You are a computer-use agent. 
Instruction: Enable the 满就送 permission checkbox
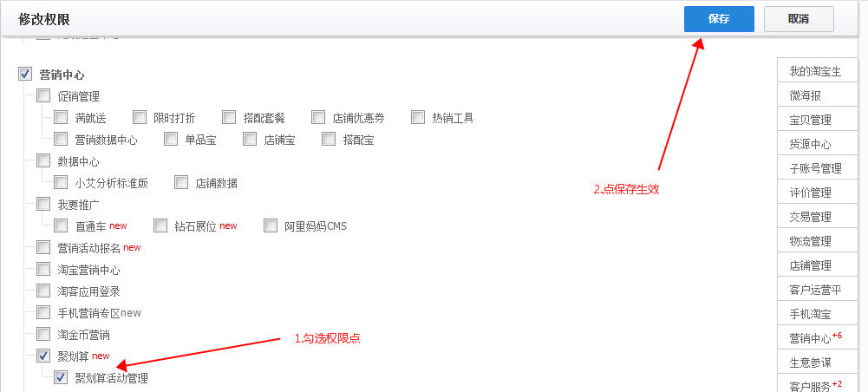coord(61,117)
